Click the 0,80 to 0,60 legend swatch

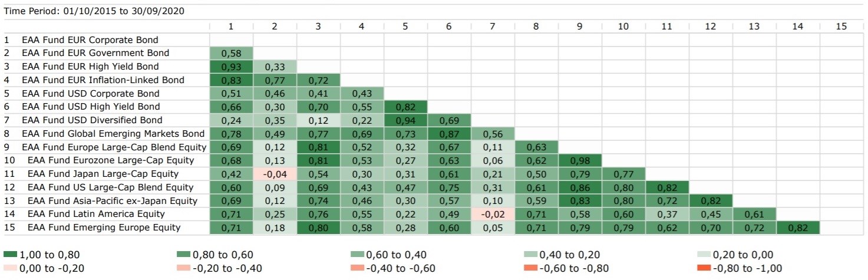184,255
